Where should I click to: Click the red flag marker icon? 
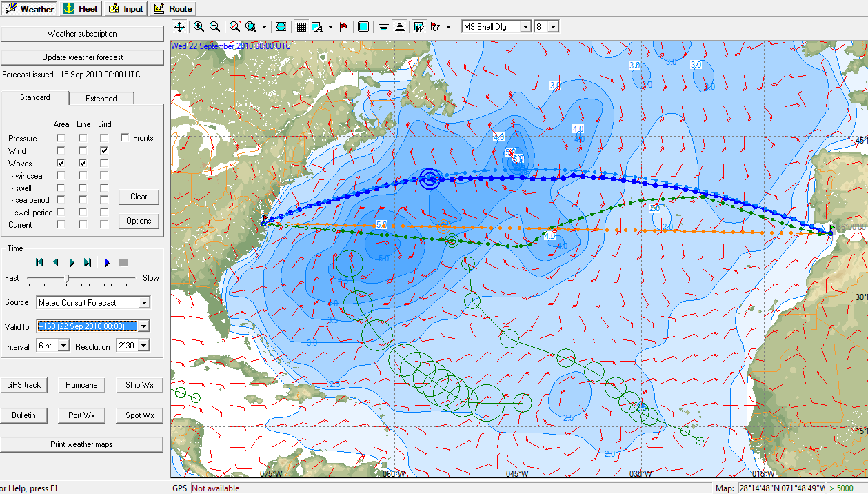(343, 27)
